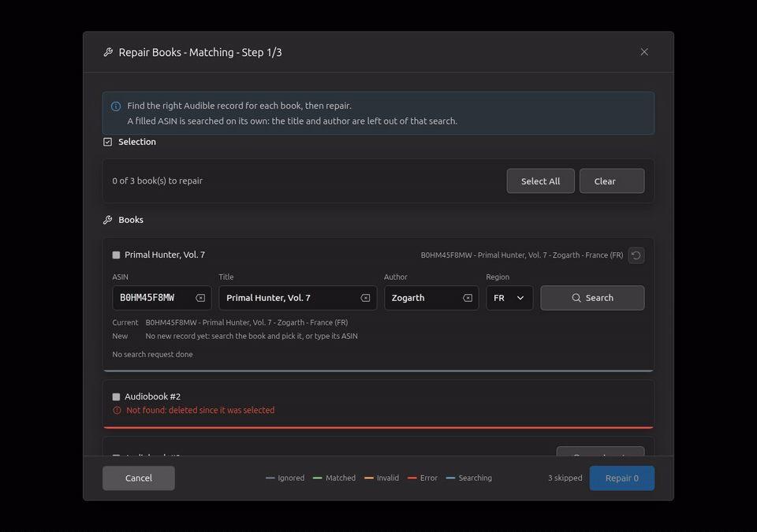
Task: Click the Select All button
Action: pyautogui.click(x=541, y=181)
